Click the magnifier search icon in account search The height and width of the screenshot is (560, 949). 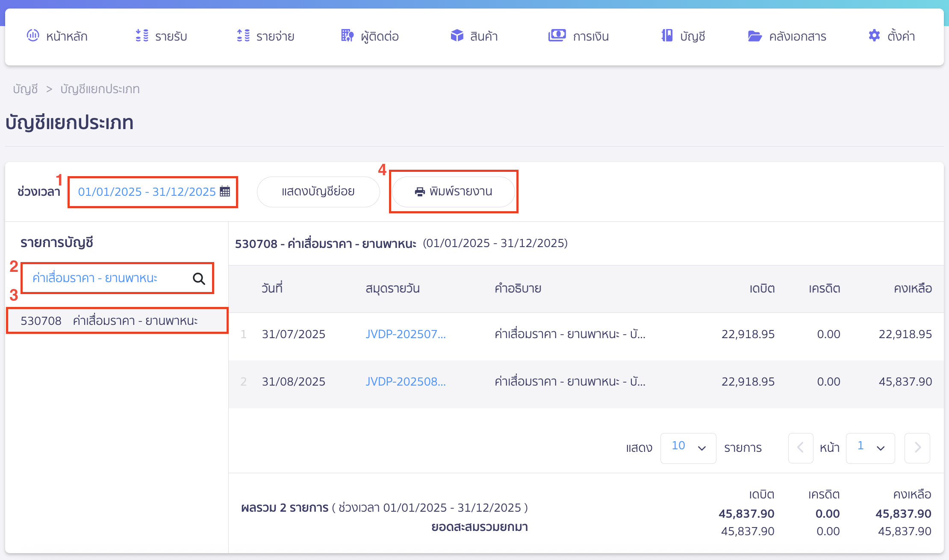pyautogui.click(x=199, y=279)
